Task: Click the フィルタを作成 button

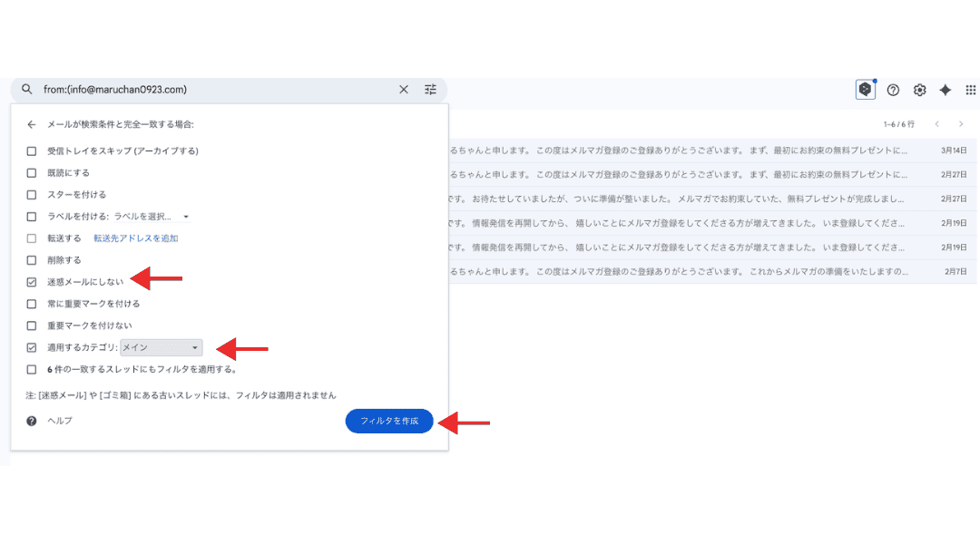Action: (x=389, y=422)
